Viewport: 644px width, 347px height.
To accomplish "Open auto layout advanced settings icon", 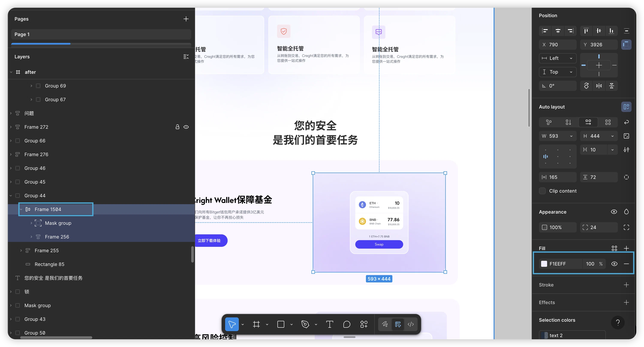I will pyautogui.click(x=626, y=150).
